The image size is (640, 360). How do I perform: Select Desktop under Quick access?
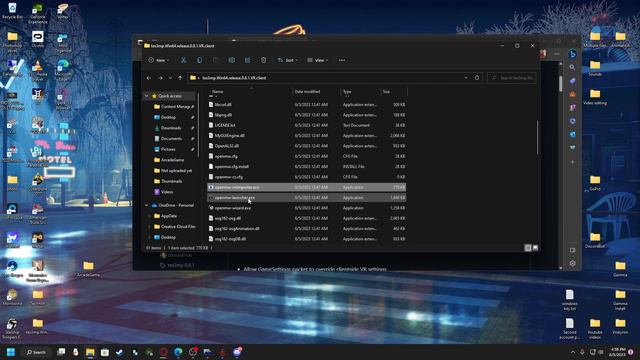(x=169, y=117)
